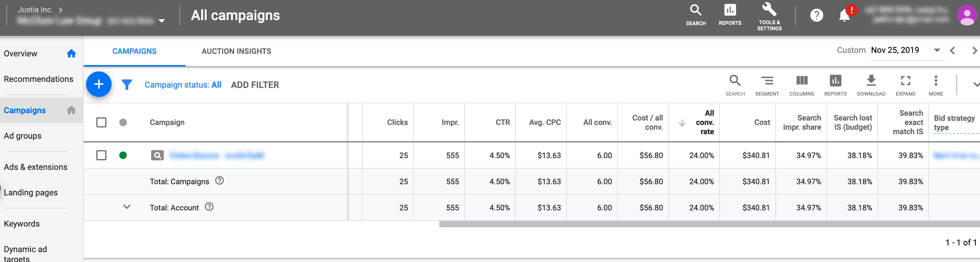The height and width of the screenshot is (262, 980).
Task: Click the ADD FILTER button
Action: (255, 85)
